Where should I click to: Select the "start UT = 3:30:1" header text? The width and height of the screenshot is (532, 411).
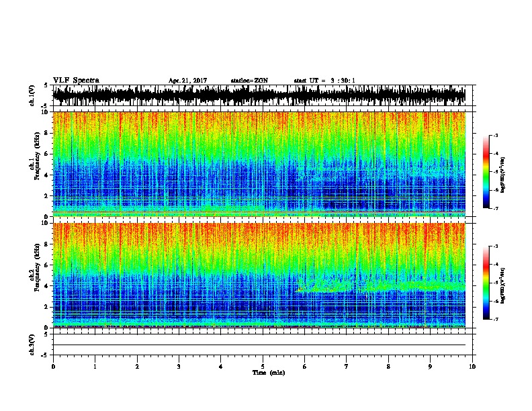[324, 81]
